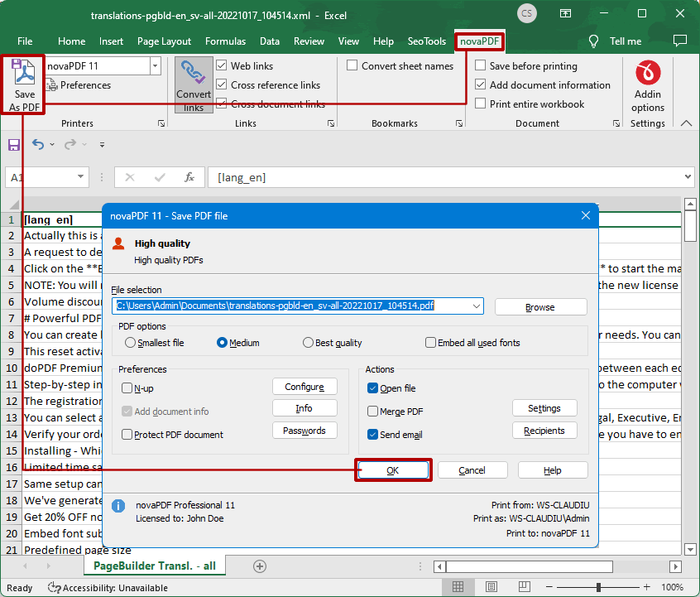Viewport: 700px width, 597px height.
Task: Click the OK button
Action: (x=393, y=470)
